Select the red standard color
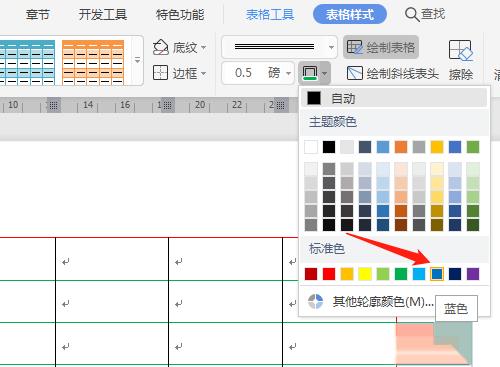The height and width of the screenshot is (367, 500). coord(329,274)
